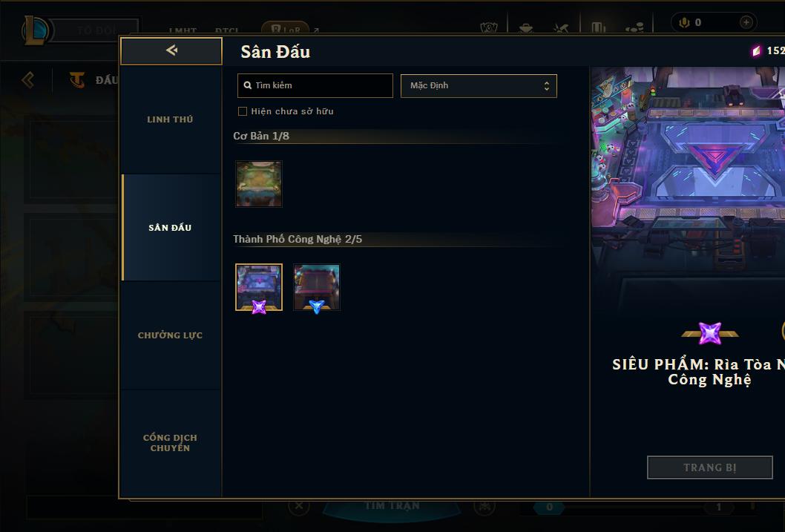Click the magnifier icon in the search field

tap(247, 85)
